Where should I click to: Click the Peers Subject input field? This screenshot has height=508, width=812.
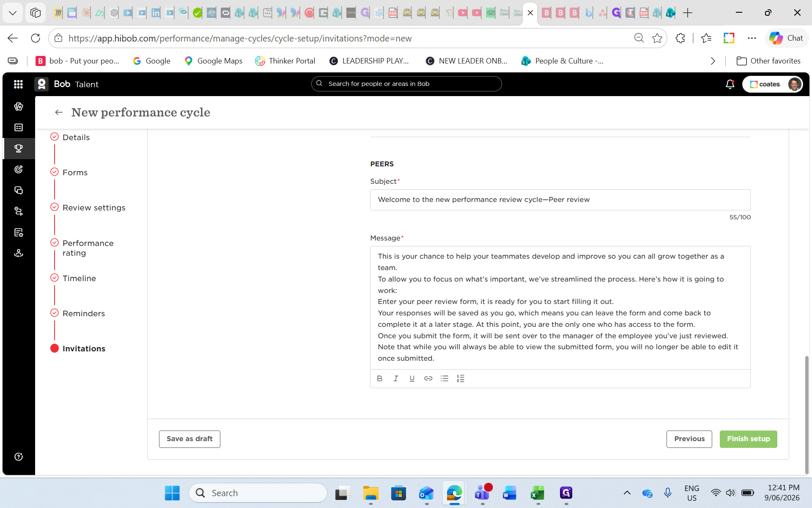pyautogui.click(x=560, y=200)
